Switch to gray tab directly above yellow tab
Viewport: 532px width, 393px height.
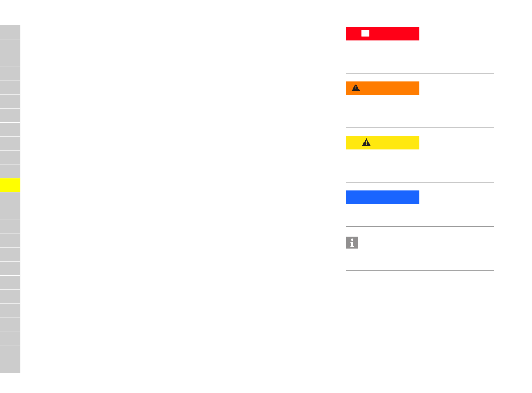click(10, 171)
